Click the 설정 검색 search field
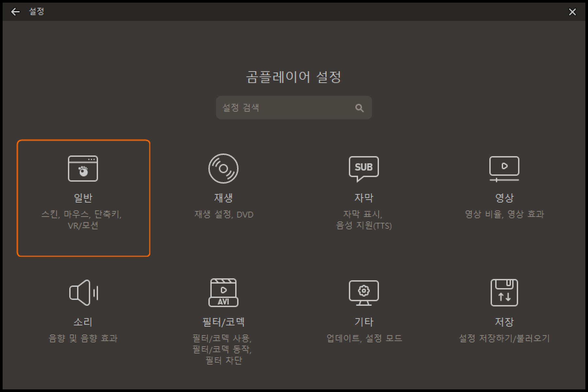The width and height of the screenshot is (588, 392). 294,107
